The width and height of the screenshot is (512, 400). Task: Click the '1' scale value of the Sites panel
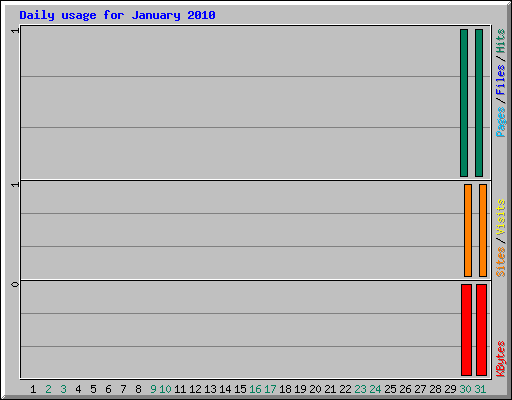coord(15,184)
